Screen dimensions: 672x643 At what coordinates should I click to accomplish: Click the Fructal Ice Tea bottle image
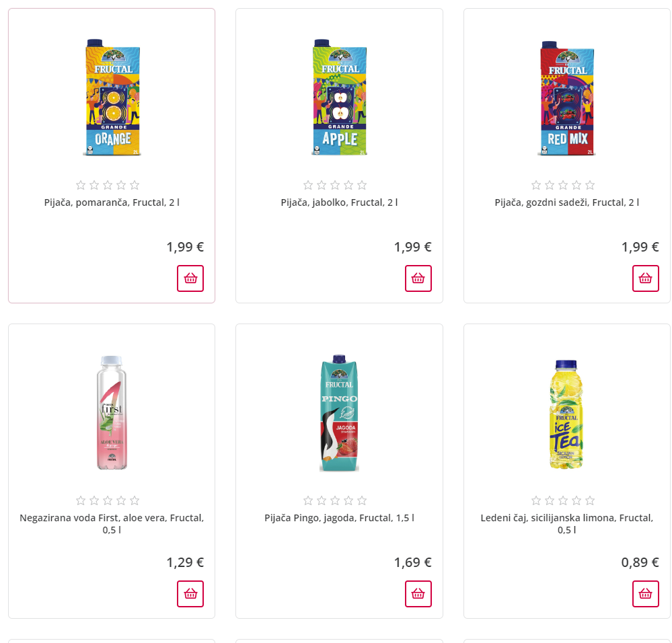(566, 414)
